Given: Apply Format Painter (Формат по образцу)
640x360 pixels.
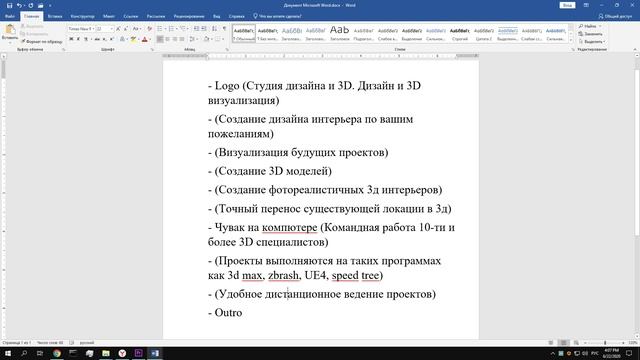Looking at the screenshot, I should point(42,42).
